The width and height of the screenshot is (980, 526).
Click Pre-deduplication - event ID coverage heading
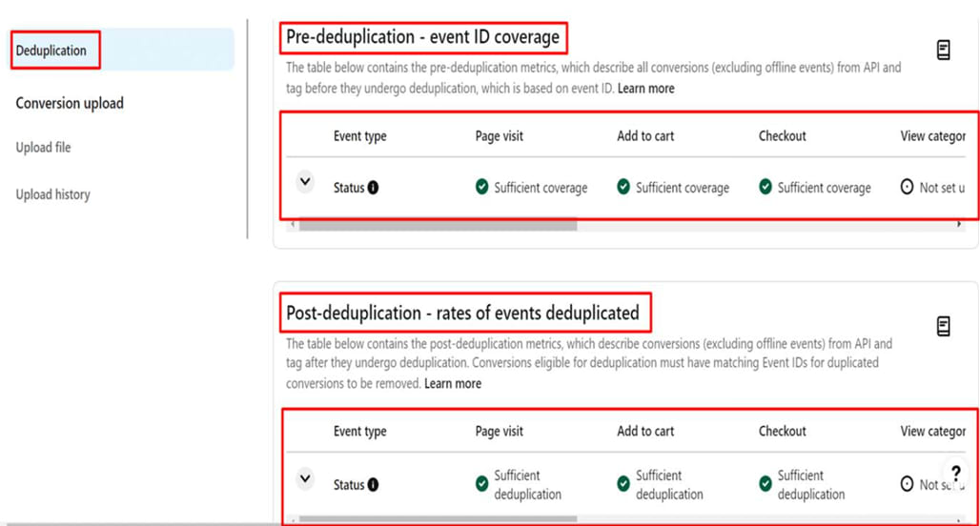click(422, 37)
